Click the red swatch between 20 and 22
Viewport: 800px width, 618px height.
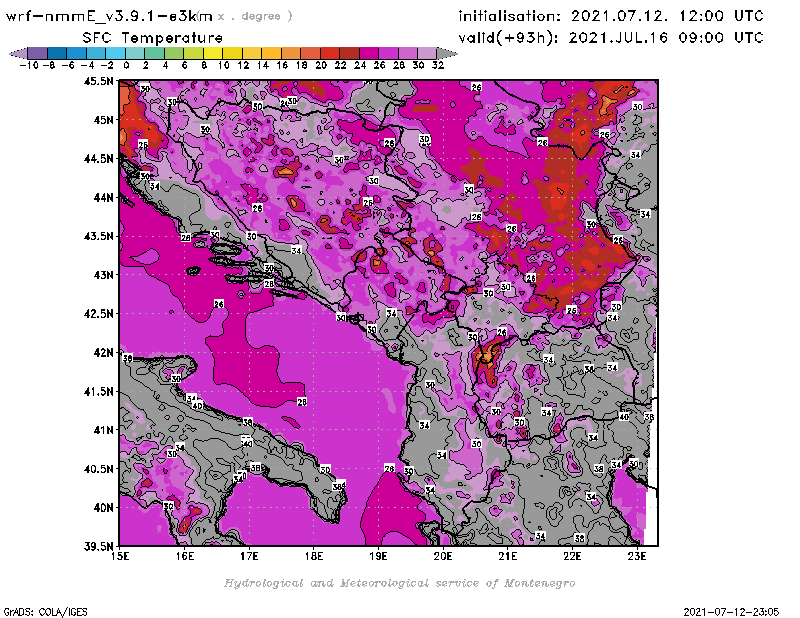330,53
